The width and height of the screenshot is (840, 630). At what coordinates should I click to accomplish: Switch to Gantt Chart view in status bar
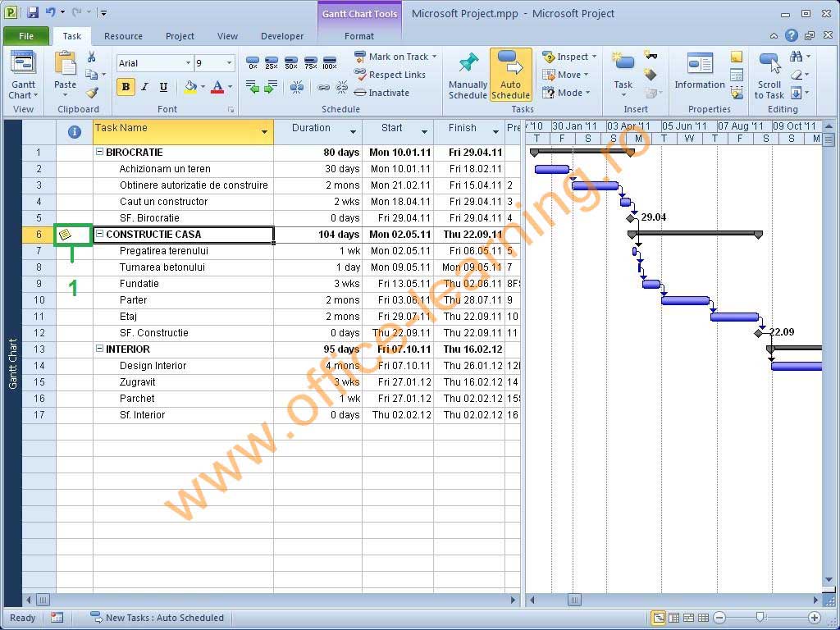coord(659,618)
